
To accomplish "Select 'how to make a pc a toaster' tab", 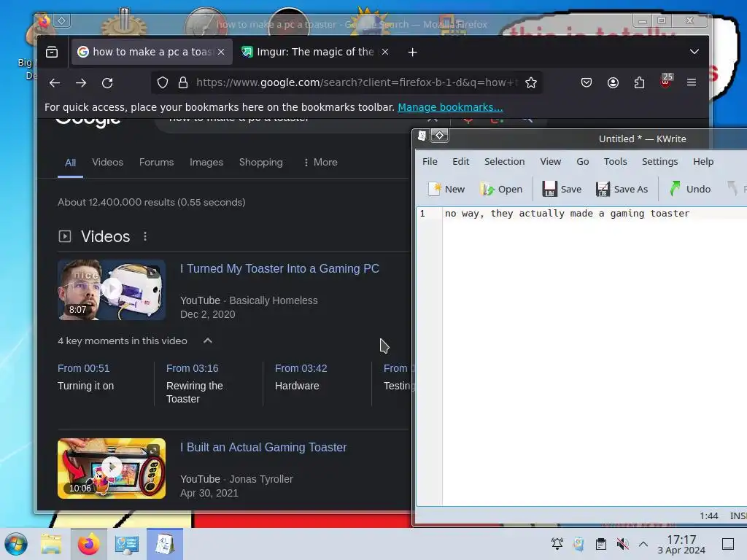I will (152, 52).
